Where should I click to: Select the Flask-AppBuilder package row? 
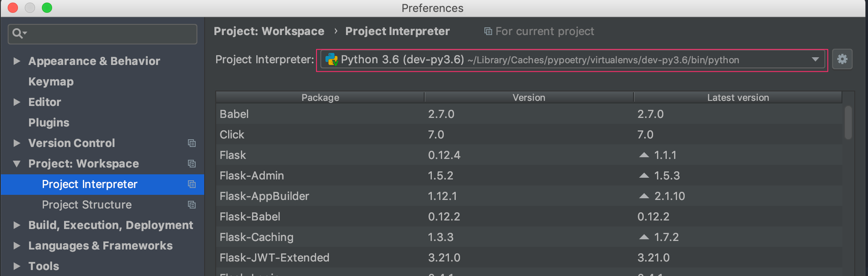coord(529,196)
